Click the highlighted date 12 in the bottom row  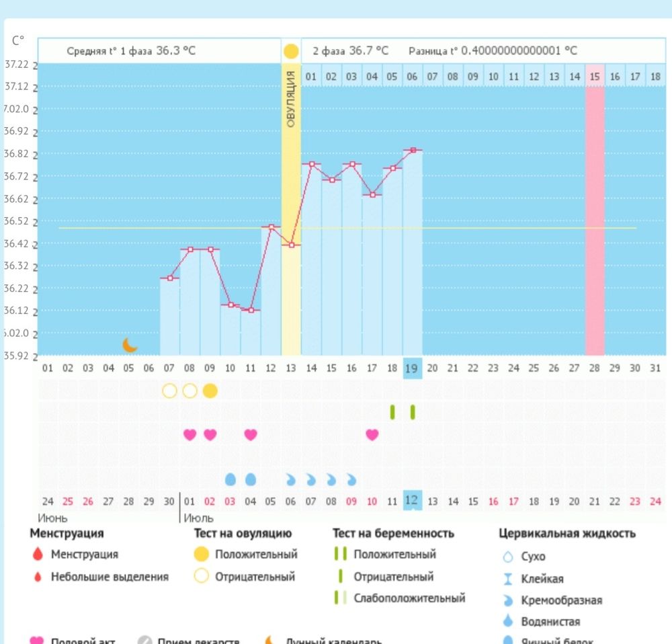pyautogui.click(x=412, y=501)
